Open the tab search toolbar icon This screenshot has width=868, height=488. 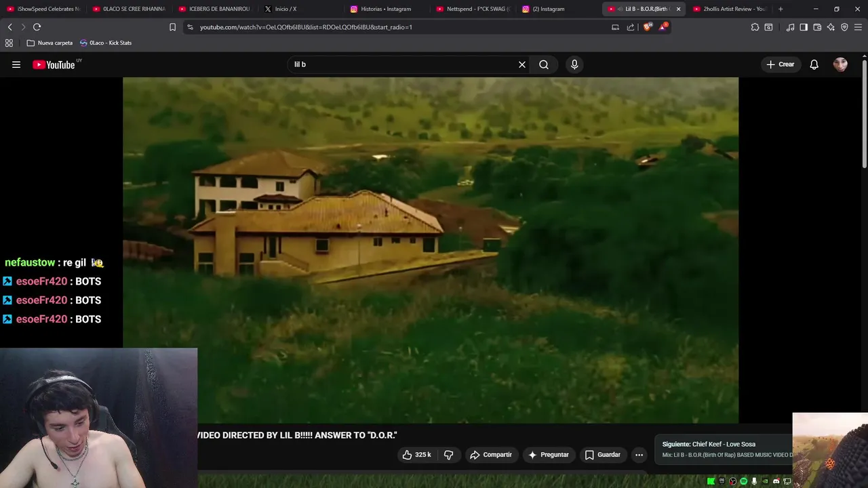[768, 27]
